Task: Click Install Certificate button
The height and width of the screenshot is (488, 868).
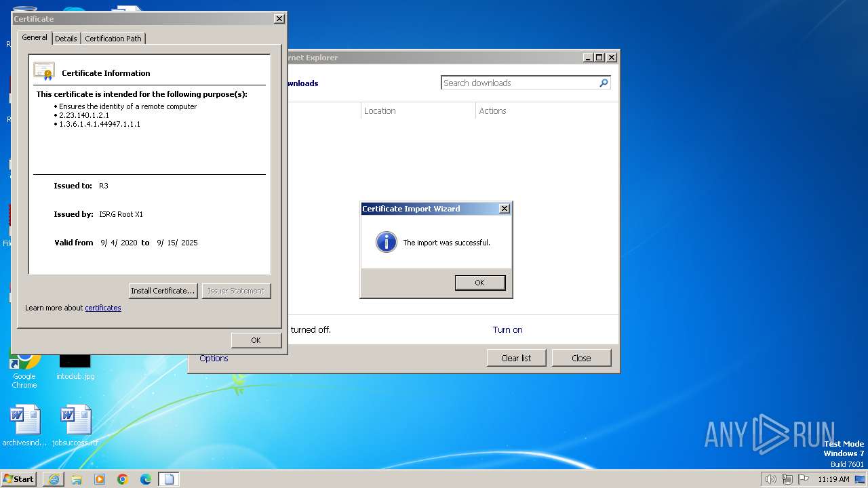Action: click(x=163, y=291)
